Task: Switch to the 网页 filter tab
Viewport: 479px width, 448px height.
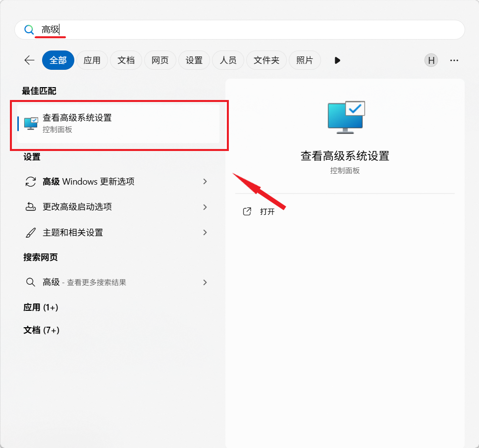Action: pos(160,60)
